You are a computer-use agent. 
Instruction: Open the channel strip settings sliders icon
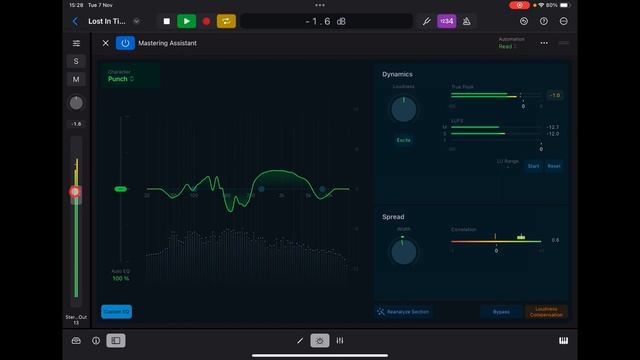[x=76, y=43]
